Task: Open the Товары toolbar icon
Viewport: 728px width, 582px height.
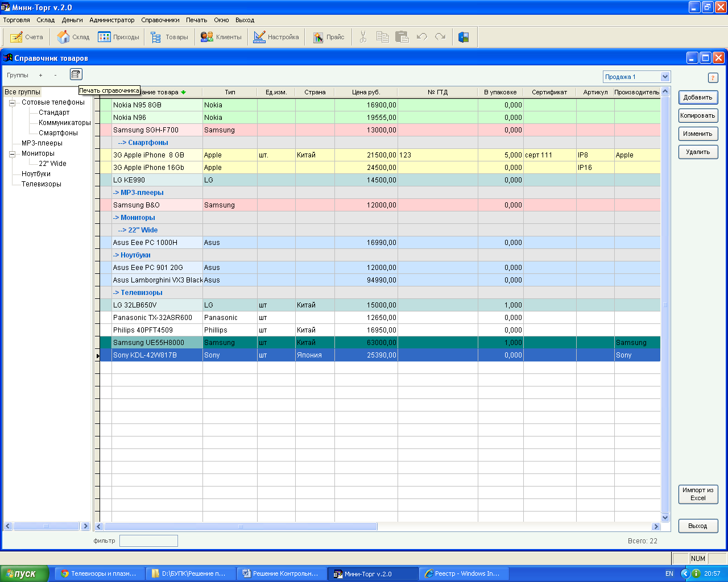Action: [169, 37]
